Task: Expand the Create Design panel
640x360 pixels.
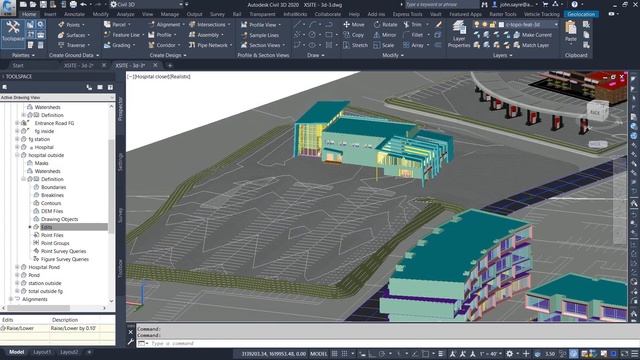Action: [168, 55]
